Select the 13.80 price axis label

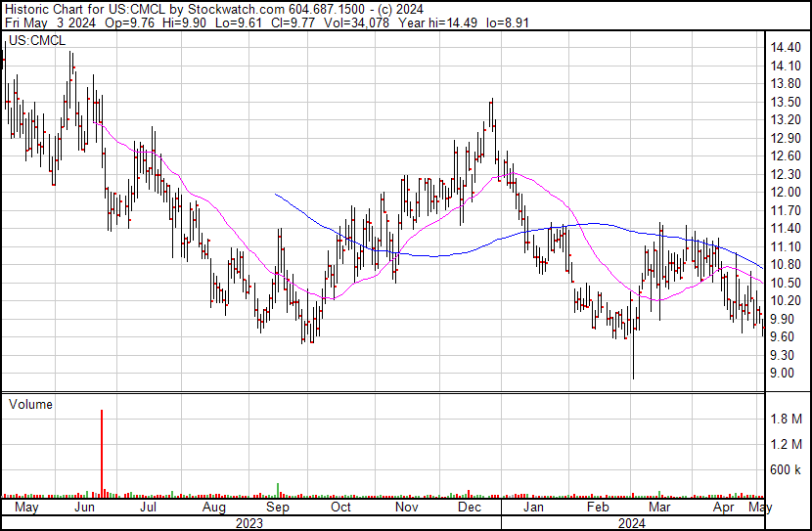click(x=786, y=84)
